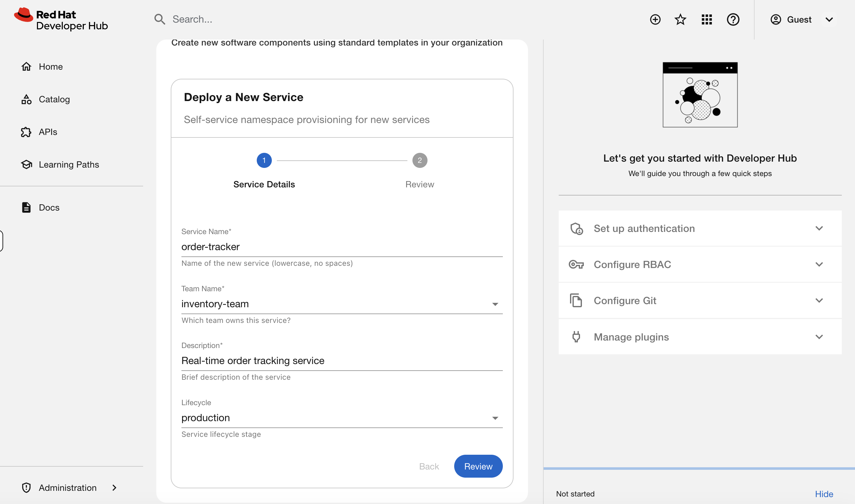Open starred items star icon
This screenshot has width=855, height=504.
tap(680, 19)
